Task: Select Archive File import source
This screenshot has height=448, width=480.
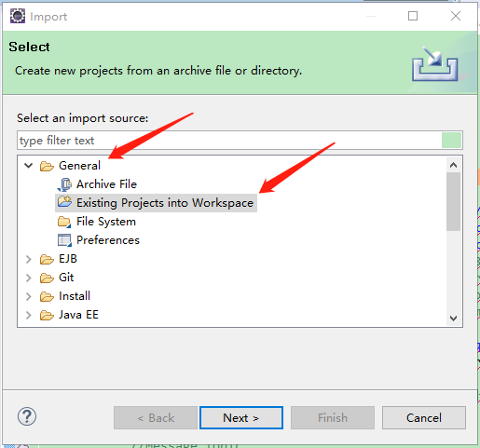Action: [106, 184]
